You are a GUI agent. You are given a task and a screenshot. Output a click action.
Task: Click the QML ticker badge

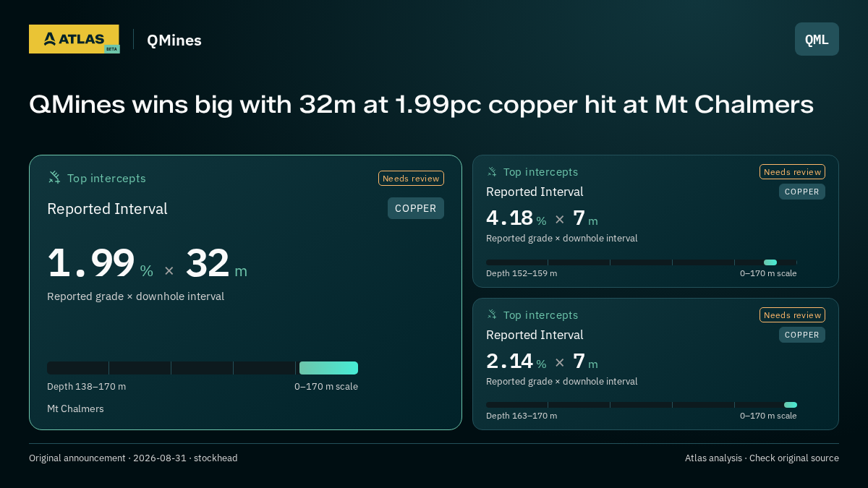click(x=817, y=39)
